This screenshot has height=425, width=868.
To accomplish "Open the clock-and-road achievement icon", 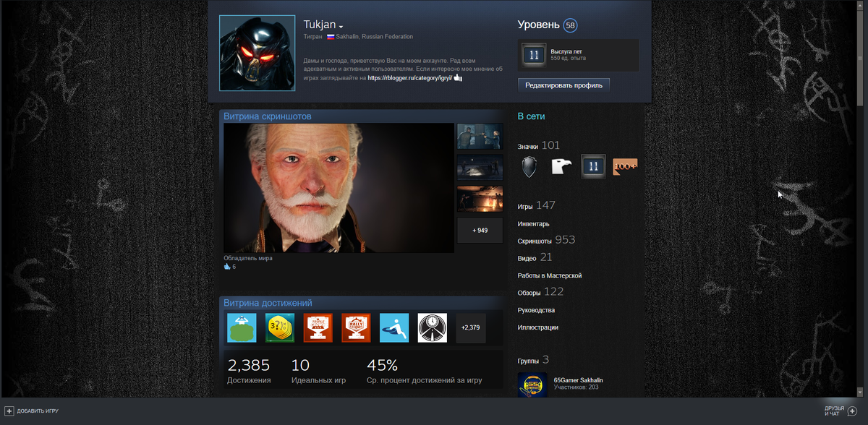I will [431, 327].
